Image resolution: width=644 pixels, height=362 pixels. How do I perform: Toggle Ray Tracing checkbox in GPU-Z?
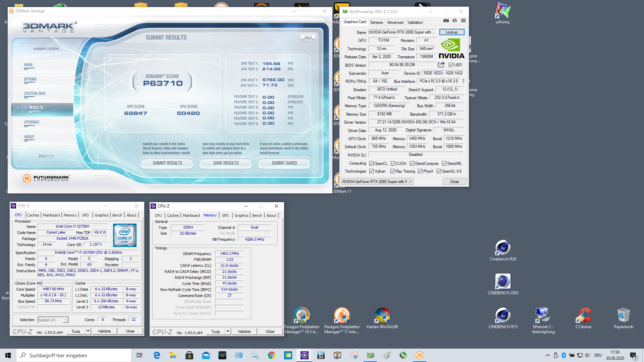point(392,171)
